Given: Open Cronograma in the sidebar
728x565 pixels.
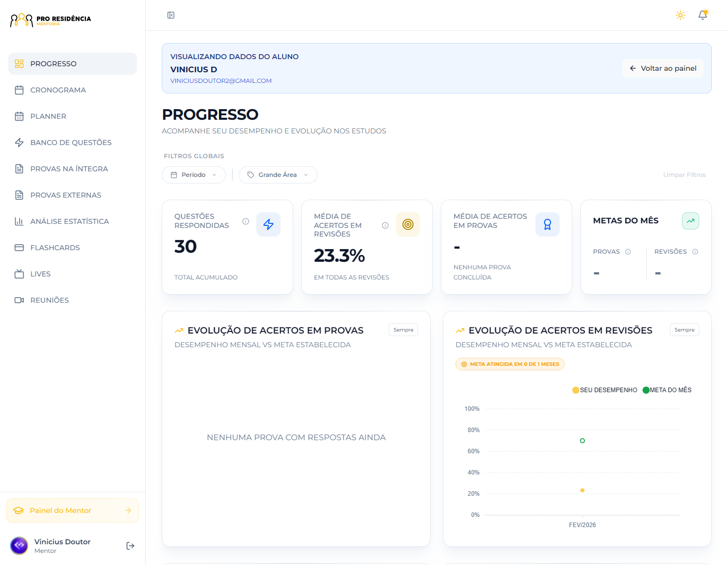Looking at the screenshot, I should [72, 90].
